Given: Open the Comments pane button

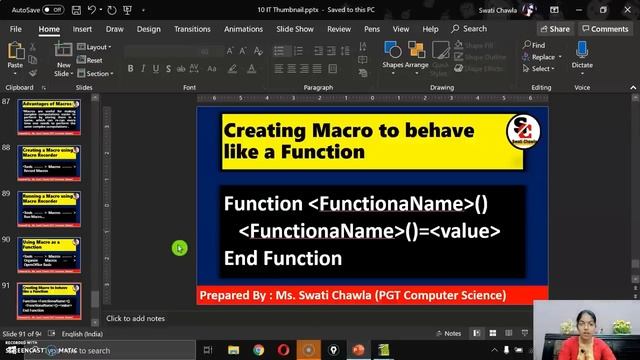Looking at the screenshot, I should pyautogui.click(x=605, y=29).
